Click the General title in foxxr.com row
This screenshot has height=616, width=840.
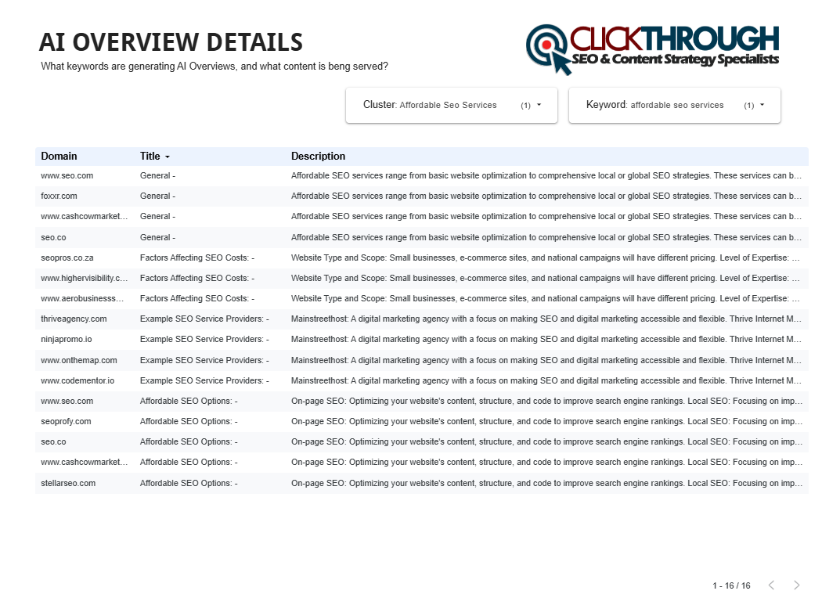[157, 196]
